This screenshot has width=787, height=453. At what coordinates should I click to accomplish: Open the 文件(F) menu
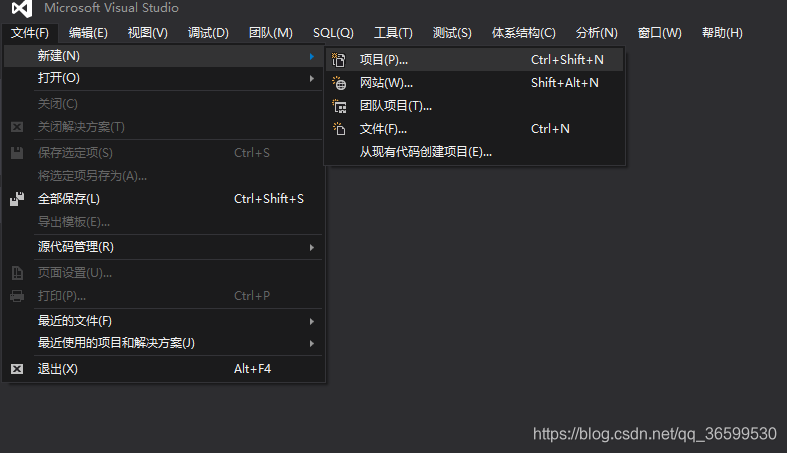pos(30,33)
